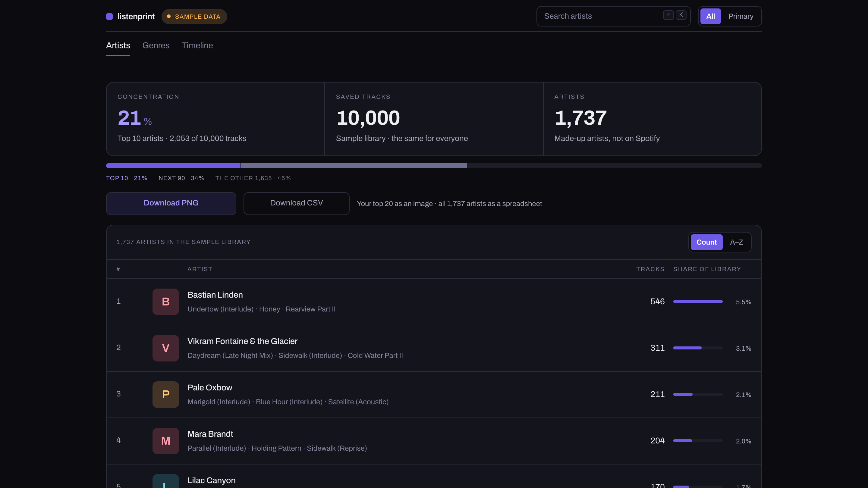Click the K shortcut key badge
Screen dimensions: 868x488
coord(681,15)
